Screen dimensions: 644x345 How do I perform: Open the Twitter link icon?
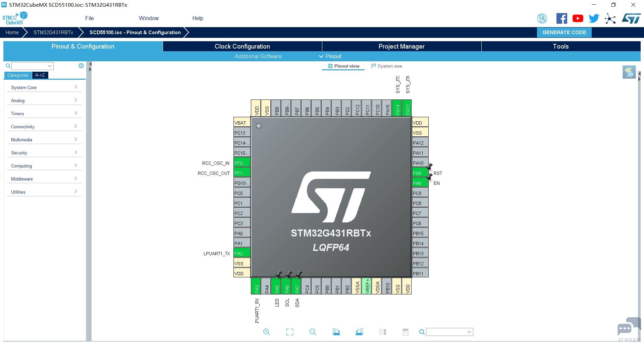(594, 18)
